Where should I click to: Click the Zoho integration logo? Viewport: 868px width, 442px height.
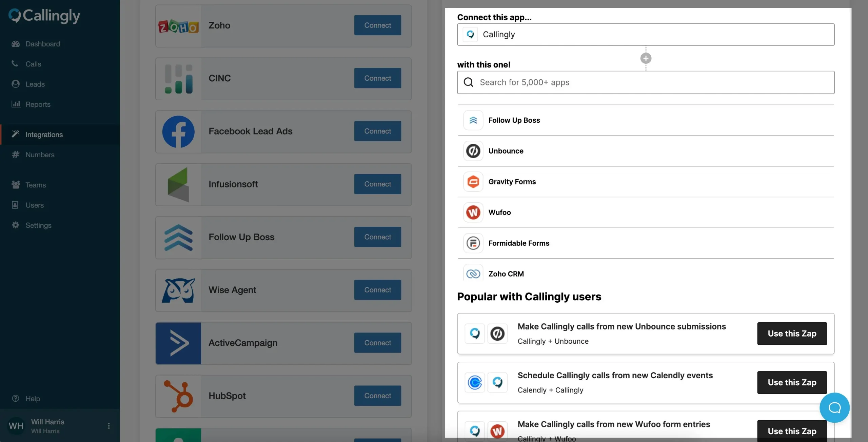coord(178,26)
